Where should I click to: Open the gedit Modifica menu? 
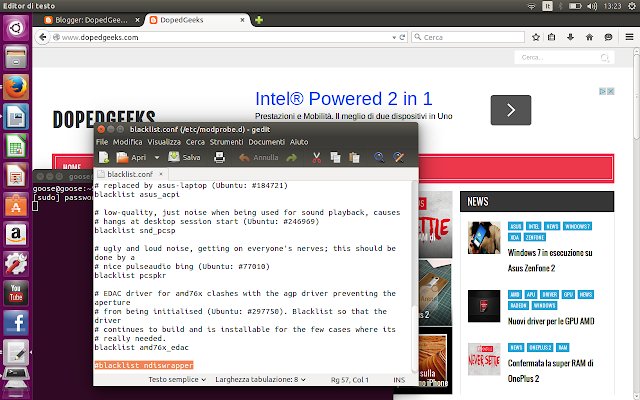click(127, 142)
